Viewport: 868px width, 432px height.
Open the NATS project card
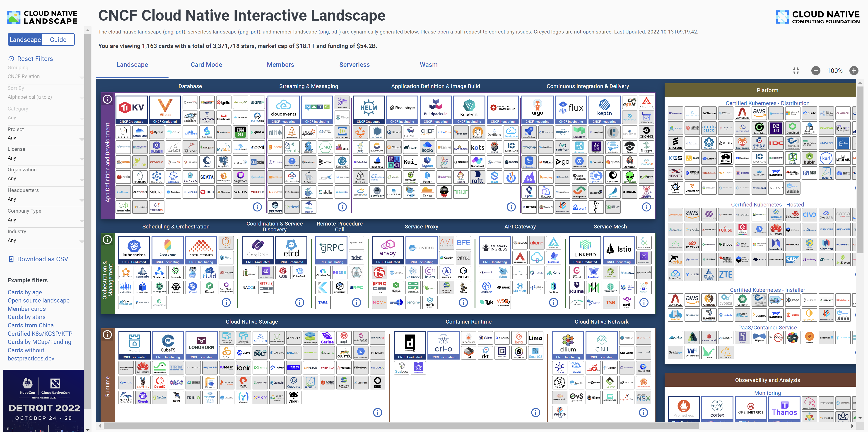[317, 110]
